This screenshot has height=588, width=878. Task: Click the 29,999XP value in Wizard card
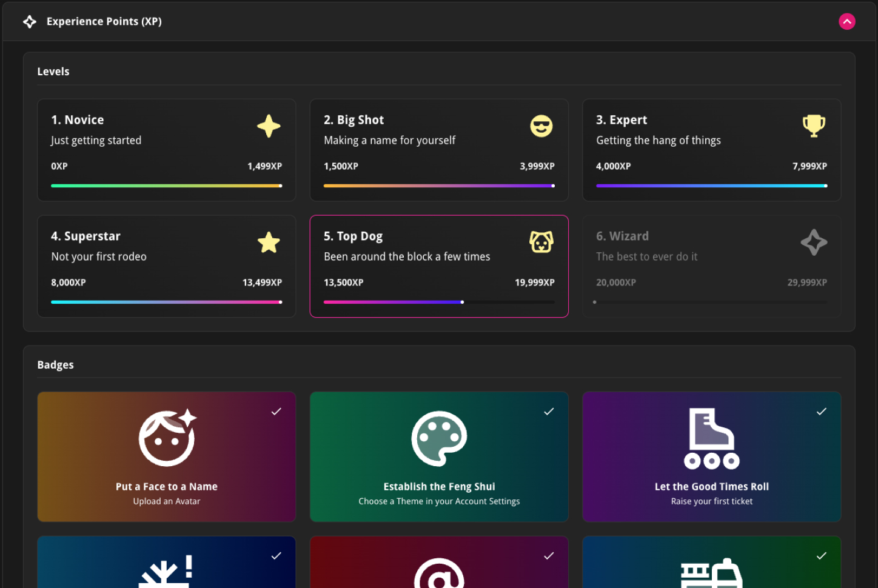pos(807,282)
